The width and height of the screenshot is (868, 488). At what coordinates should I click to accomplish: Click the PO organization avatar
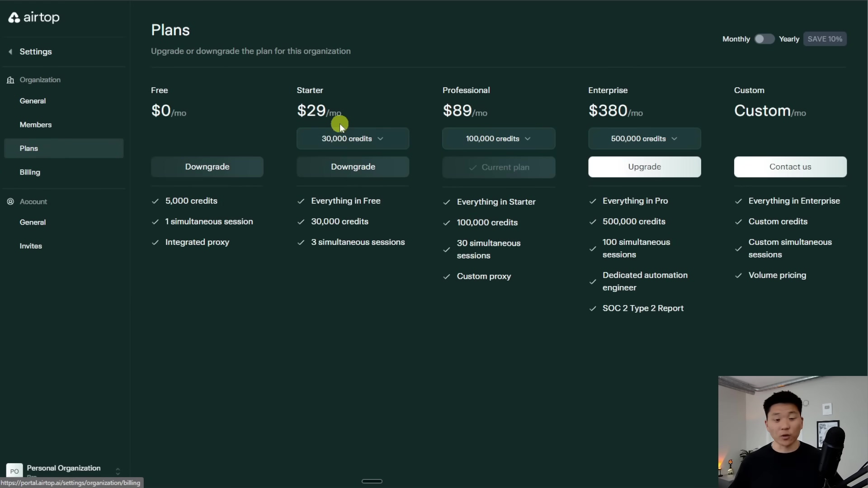[14, 471]
